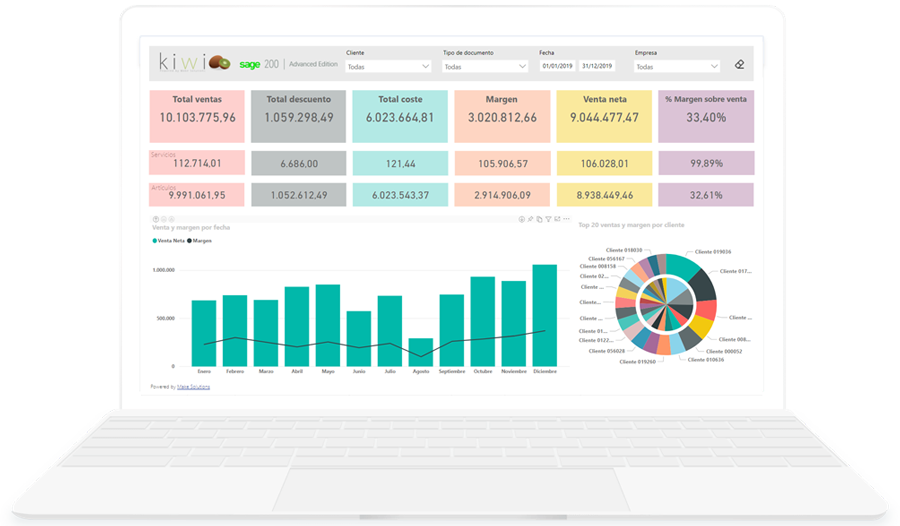Expand the Tipo de documento dropdown
This screenshot has height=526, width=900.
click(485, 67)
